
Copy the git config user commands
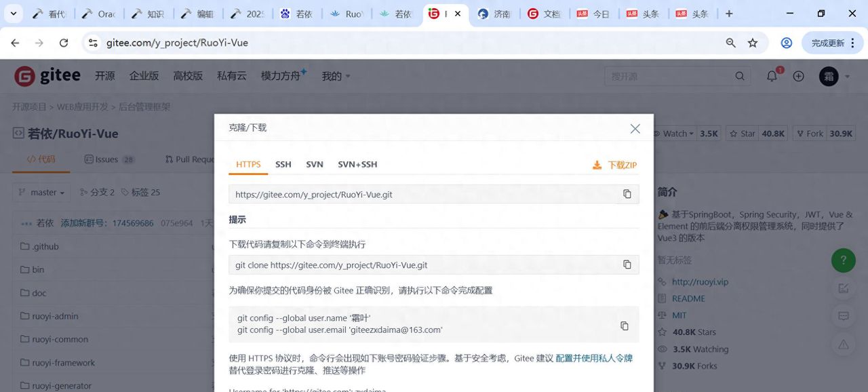tap(624, 326)
